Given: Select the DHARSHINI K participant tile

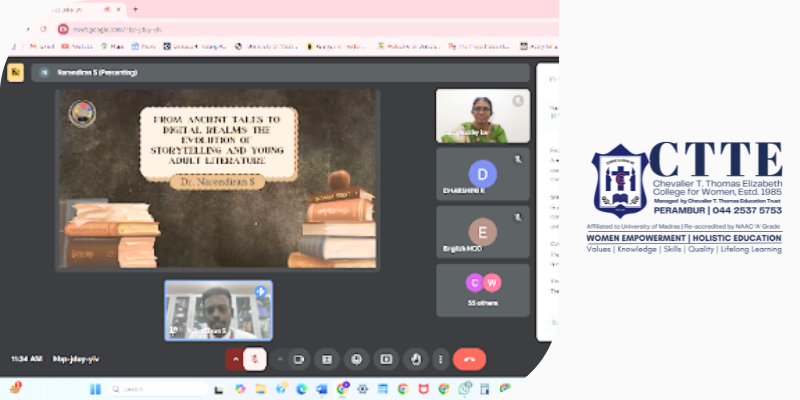Looking at the screenshot, I should 483,174.
